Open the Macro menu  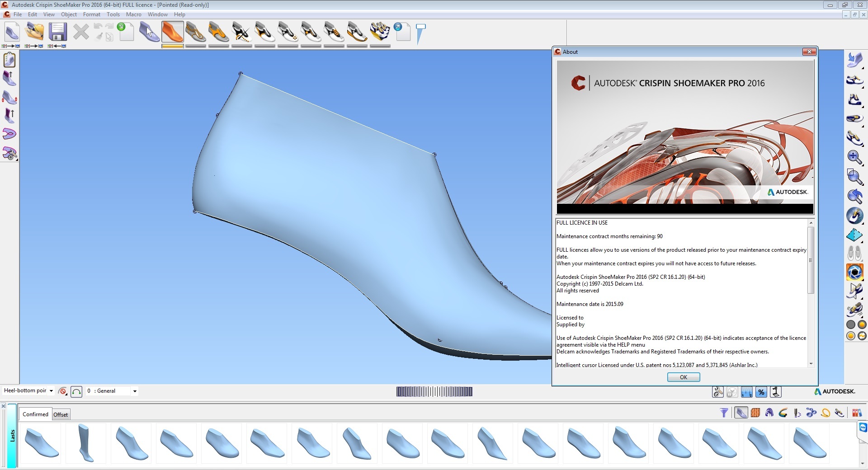click(133, 14)
